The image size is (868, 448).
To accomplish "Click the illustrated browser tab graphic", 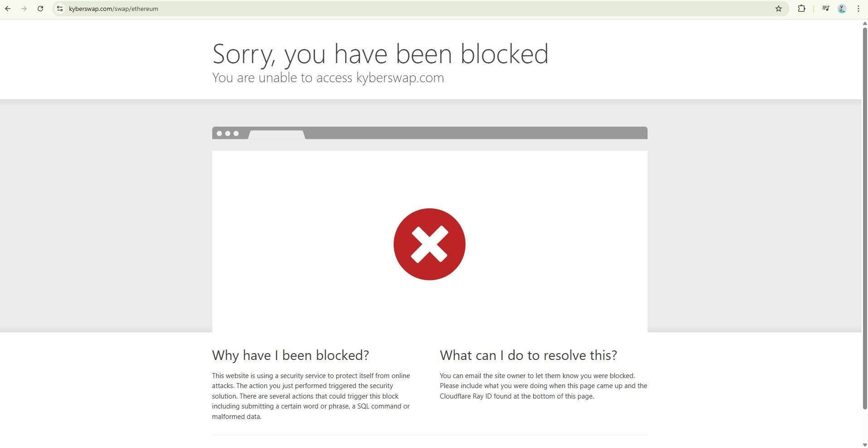I will click(277, 135).
